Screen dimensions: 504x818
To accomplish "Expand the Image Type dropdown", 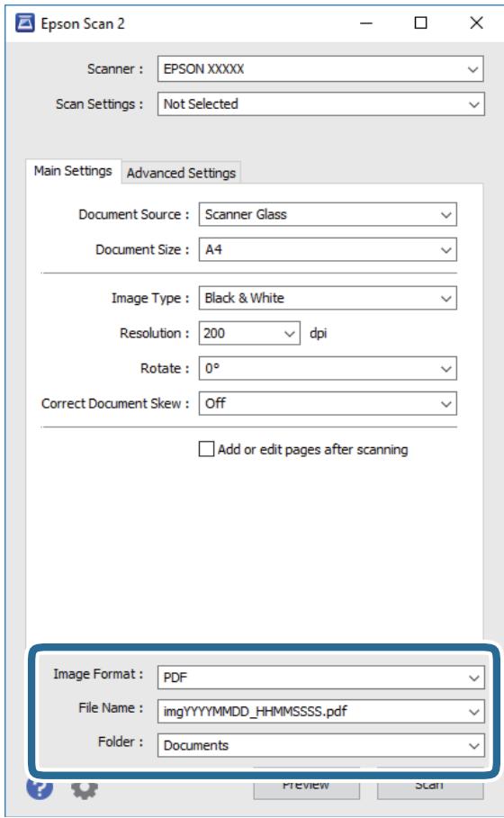I will click(328, 298).
